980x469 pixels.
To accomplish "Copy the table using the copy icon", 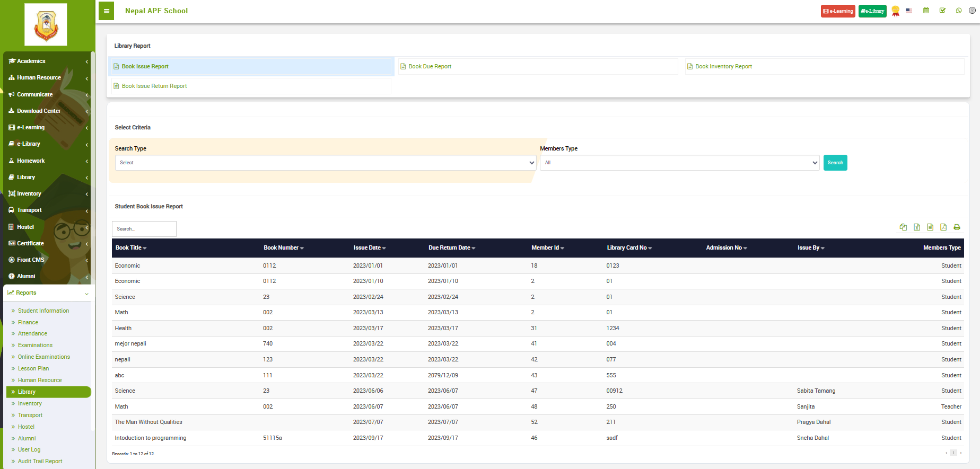I will click(903, 227).
